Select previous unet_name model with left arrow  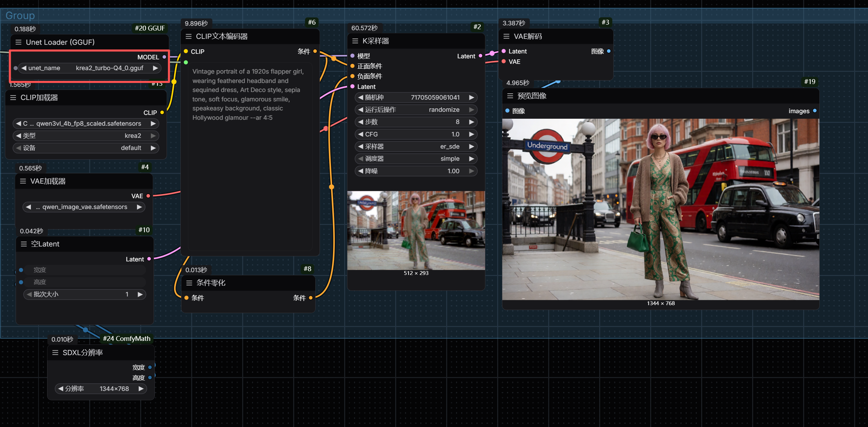(24, 68)
